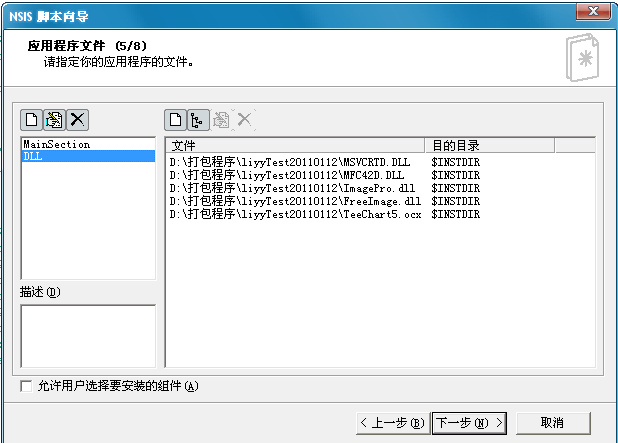Click the greyed-out edit file entry icon
The width and height of the screenshot is (618, 443).
(x=221, y=119)
